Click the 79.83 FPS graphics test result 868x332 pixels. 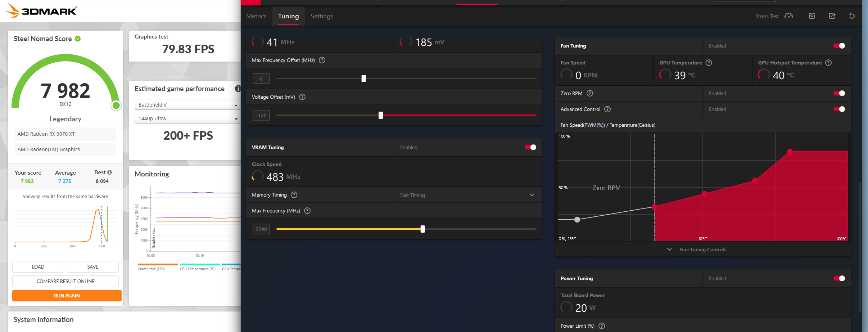(188, 49)
